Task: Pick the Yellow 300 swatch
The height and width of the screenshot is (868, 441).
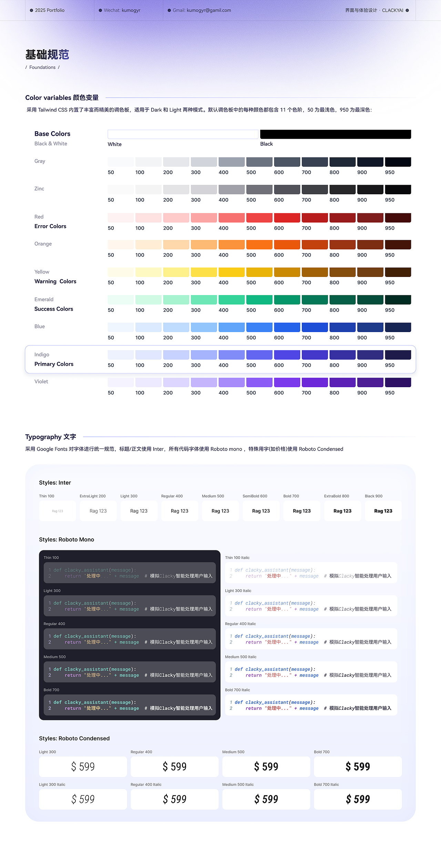Action: [204, 272]
